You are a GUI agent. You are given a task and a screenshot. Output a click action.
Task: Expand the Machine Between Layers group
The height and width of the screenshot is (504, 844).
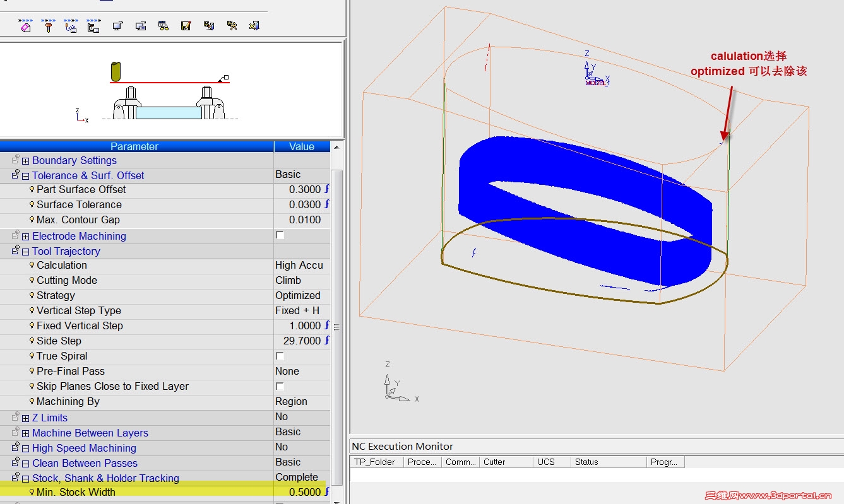25,434
